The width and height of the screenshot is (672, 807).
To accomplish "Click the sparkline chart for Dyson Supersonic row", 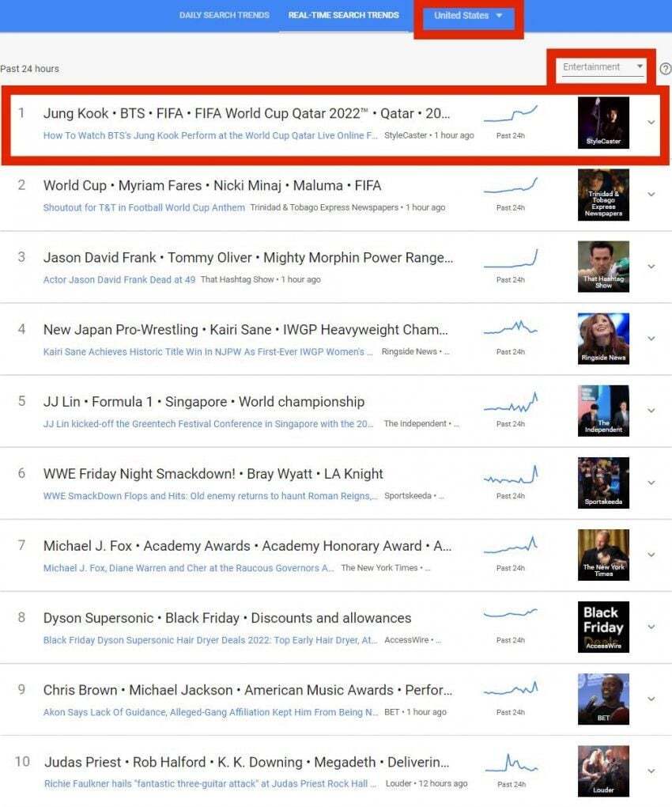I will (511, 613).
